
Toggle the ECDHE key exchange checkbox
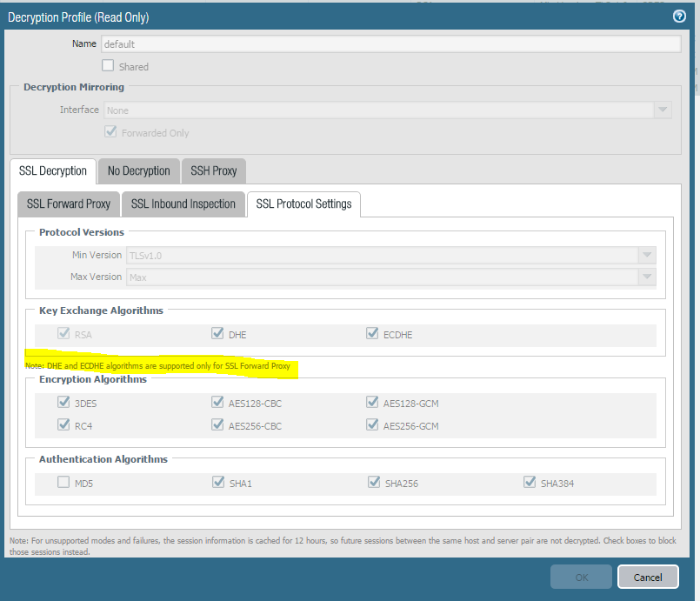point(372,333)
